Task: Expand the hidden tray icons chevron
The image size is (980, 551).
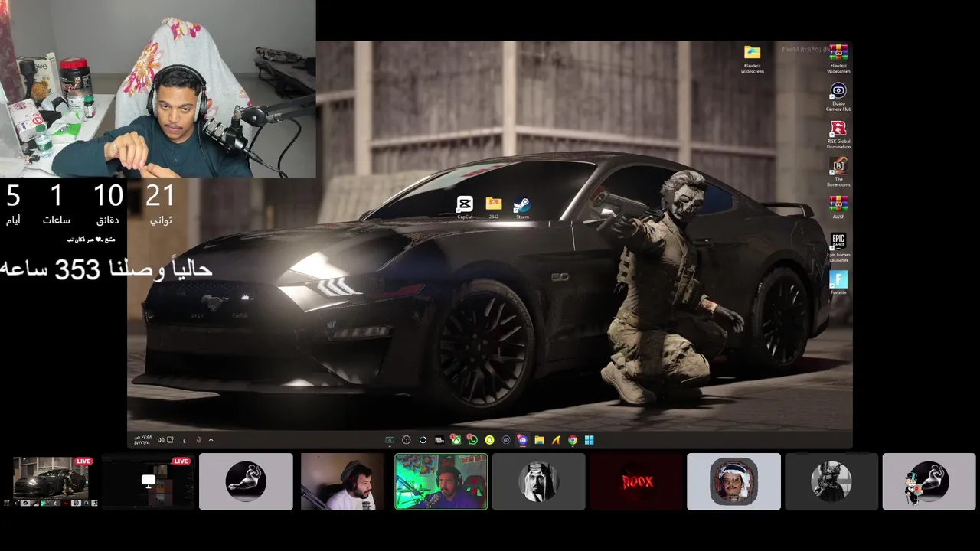Action: pyautogui.click(x=211, y=440)
